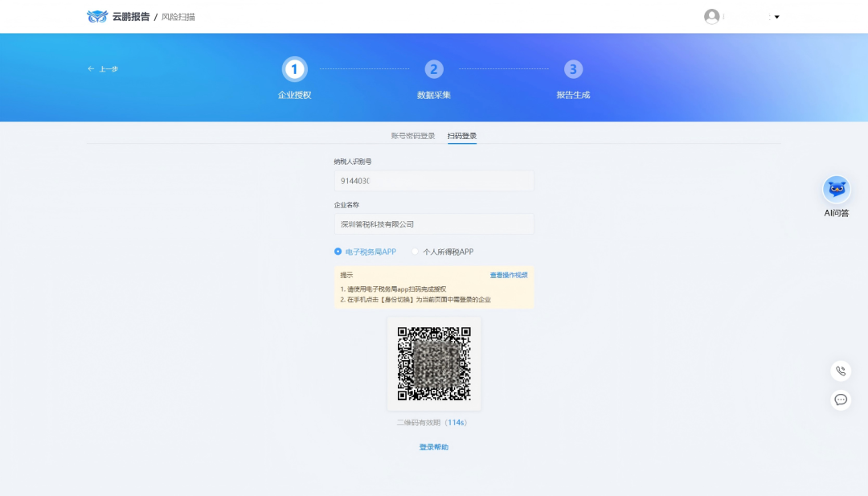Click the 纳税人识别号 input field
The width and height of the screenshot is (868, 496).
[x=434, y=180]
